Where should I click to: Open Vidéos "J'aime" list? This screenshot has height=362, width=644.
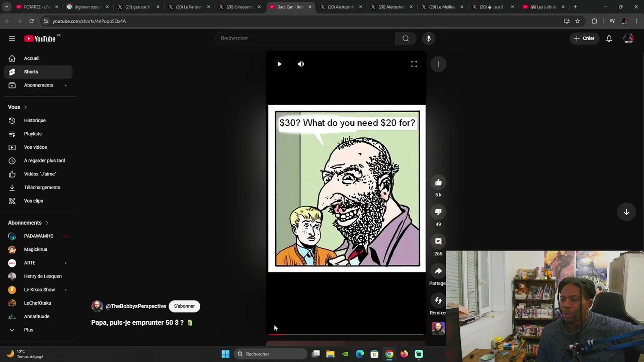(38, 174)
